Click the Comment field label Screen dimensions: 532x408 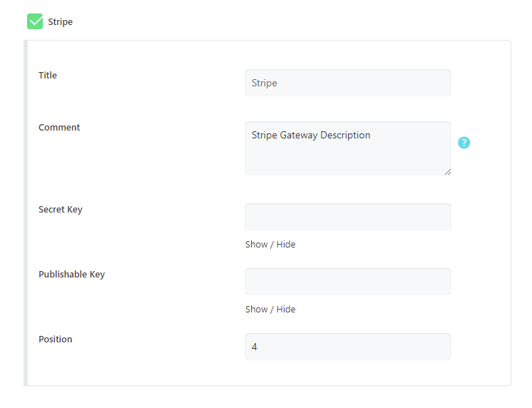pyautogui.click(x=59, y=127)
